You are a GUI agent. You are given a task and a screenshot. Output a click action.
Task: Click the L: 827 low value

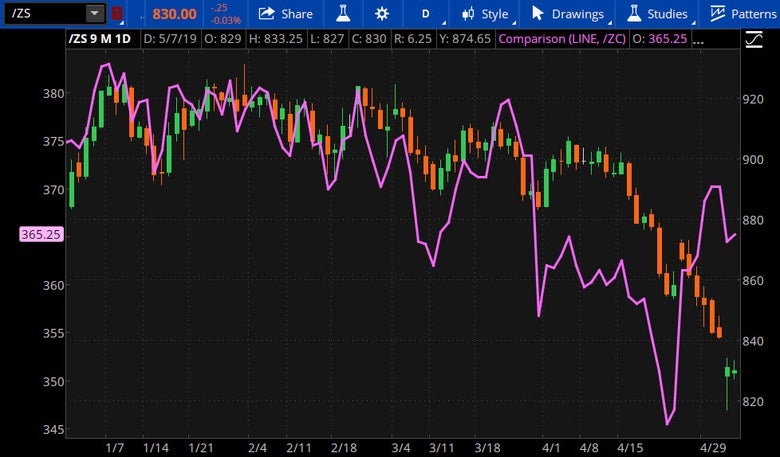[x=327, y=39]
